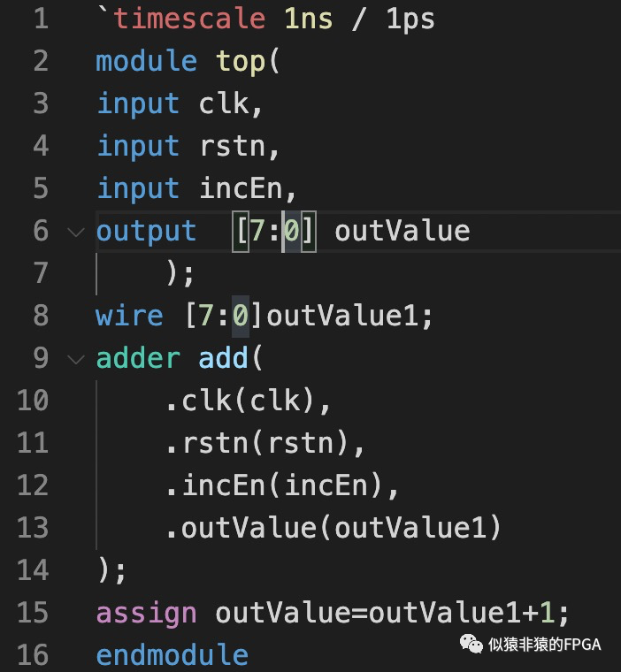Click line number 12 in the gutter
Image resolution: width=621 pixels, height=672 pixels.
point(33,485)
